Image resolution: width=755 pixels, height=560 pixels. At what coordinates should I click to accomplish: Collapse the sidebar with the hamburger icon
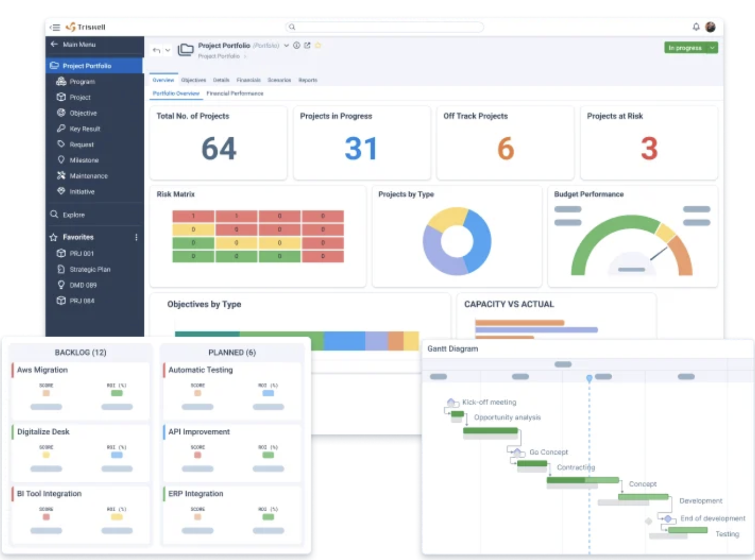click(x=55, y=27)
